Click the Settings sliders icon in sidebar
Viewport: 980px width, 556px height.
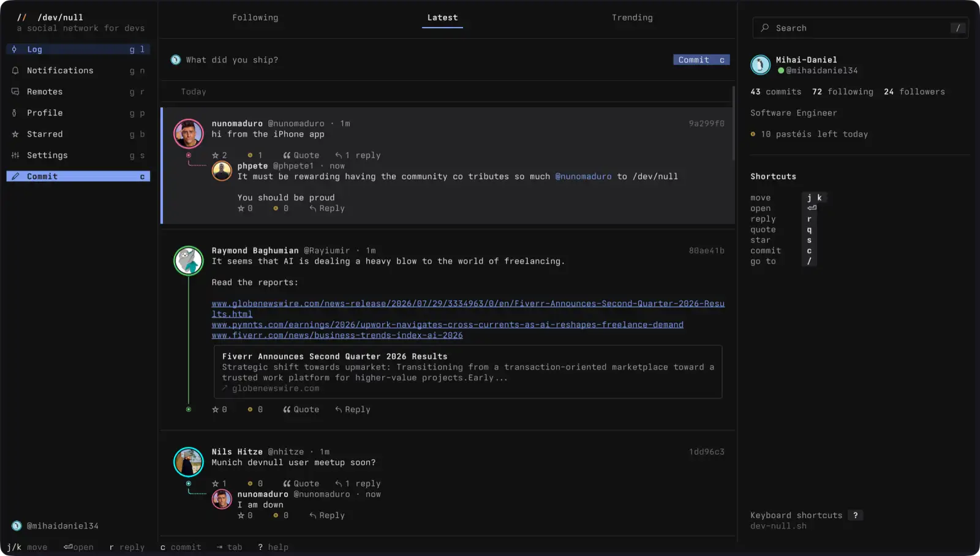(15, 155)
